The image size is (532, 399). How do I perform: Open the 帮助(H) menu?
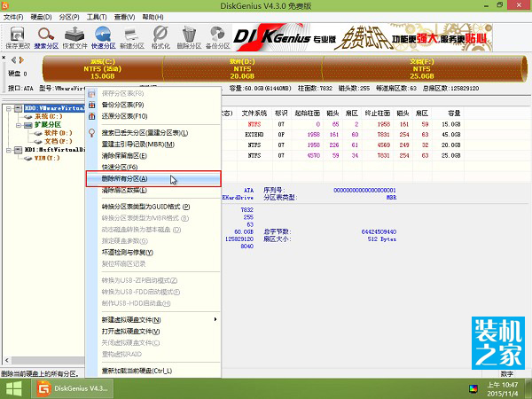pyautogui.click(x=153, y=17)
